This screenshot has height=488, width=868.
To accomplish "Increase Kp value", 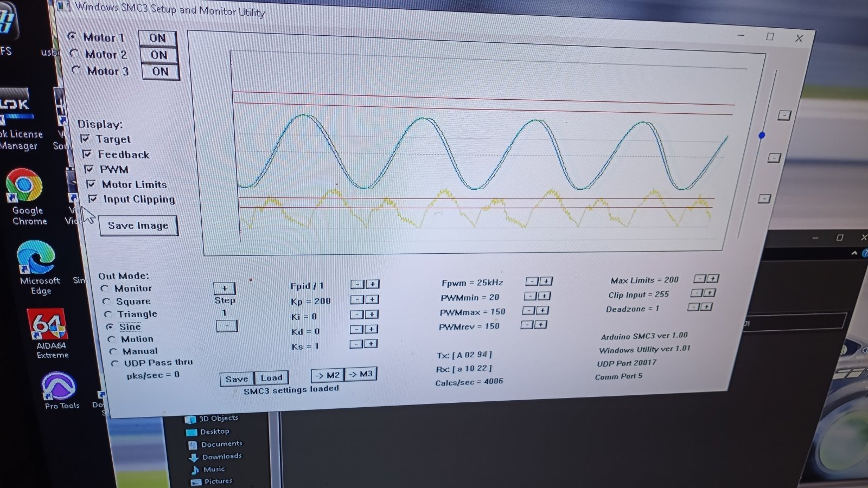I will coord(372,299).
